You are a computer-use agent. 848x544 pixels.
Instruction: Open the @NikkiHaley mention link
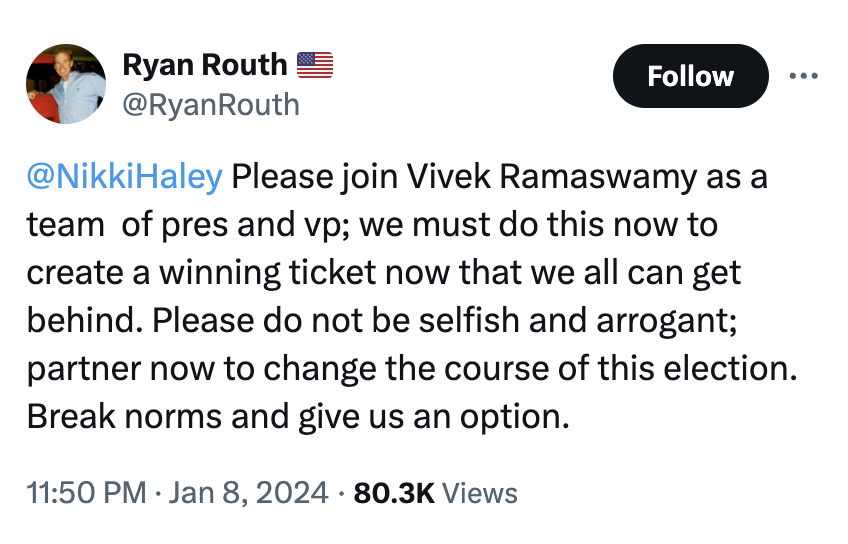tap(124, 178)
